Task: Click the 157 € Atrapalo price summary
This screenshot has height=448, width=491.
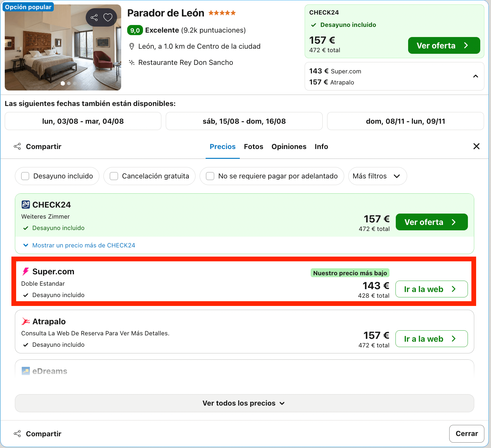Action: pos(332,82)
